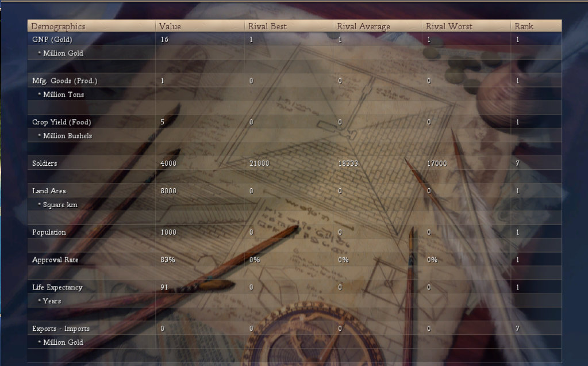Click Soldiers Rival Worst 17000
The height and width of the screenshot is (366, 588).
pyautogui.click(x=437, y=163)
